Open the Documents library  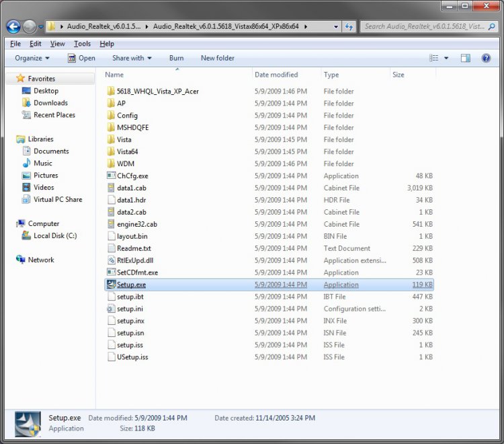(51, 151)
